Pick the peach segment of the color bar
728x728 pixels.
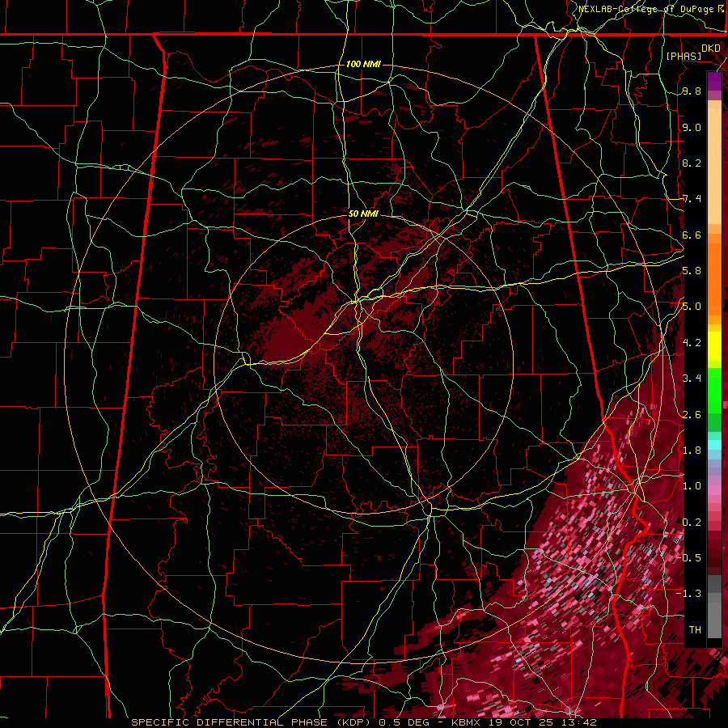coord(714,167)
